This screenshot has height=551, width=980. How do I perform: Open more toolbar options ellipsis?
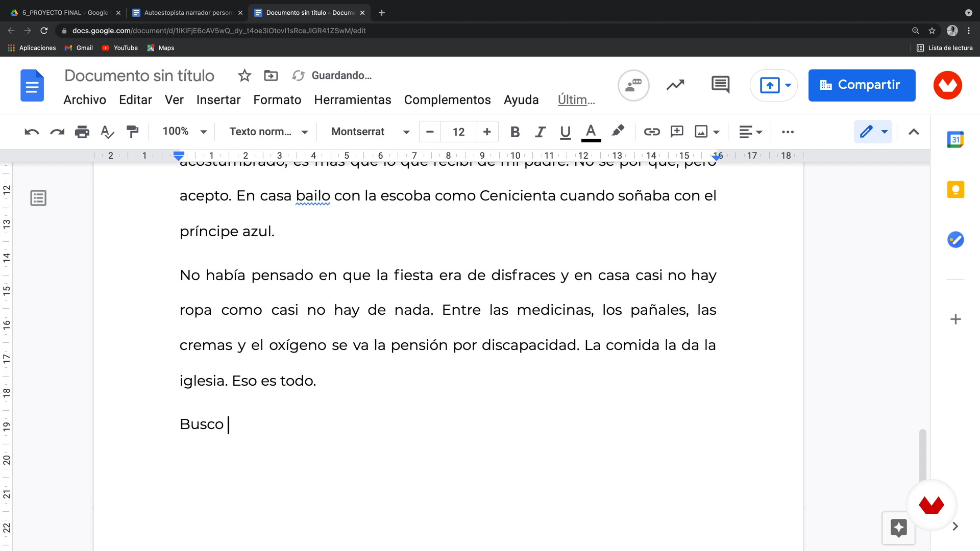[x=788, y=132]
